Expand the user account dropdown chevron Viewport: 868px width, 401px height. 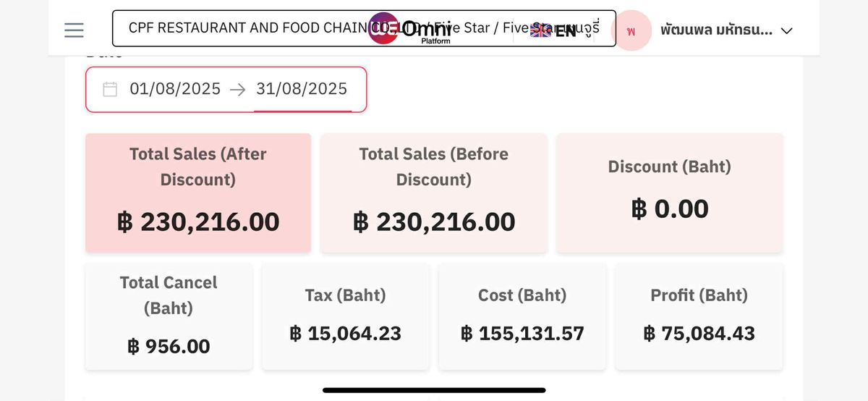point(787,30)
